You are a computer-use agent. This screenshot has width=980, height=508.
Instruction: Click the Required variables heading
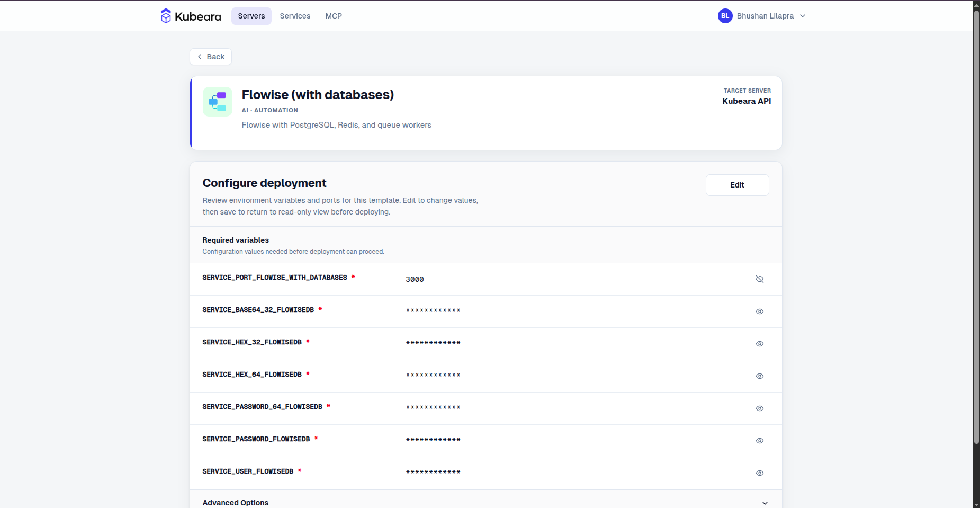(236, 240)
